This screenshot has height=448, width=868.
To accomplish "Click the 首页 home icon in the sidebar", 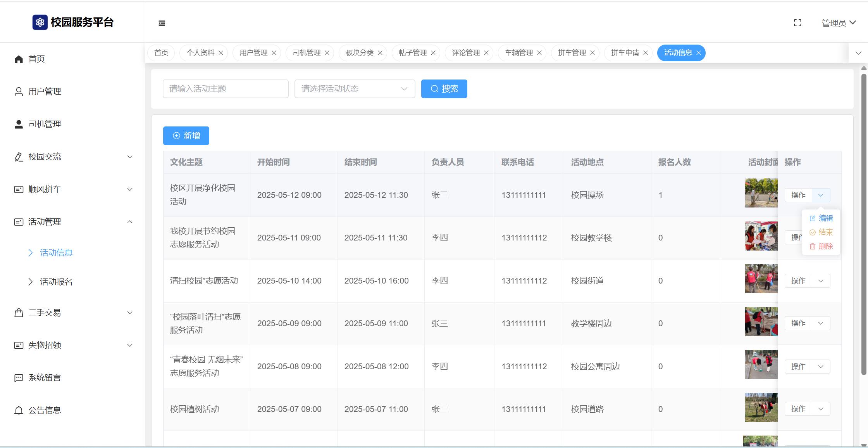I will [x=19, y=59].
